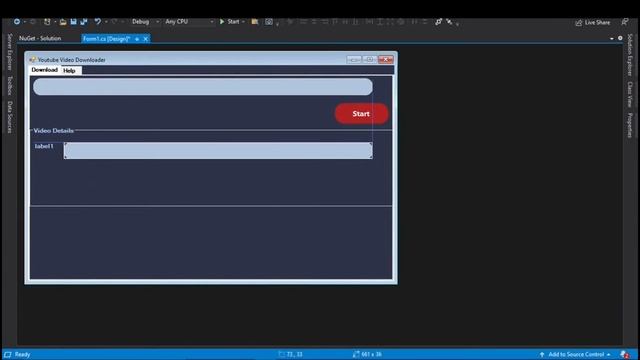
Task: Click the attach process link icon
Action: point(438,22)
